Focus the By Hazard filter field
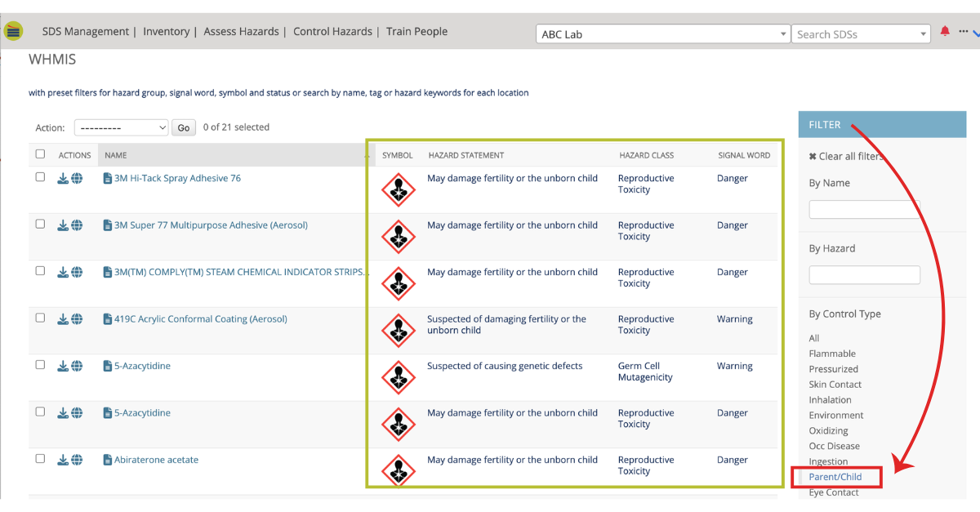This screenshot has height=512, width=980. click(x=864, y=274)
